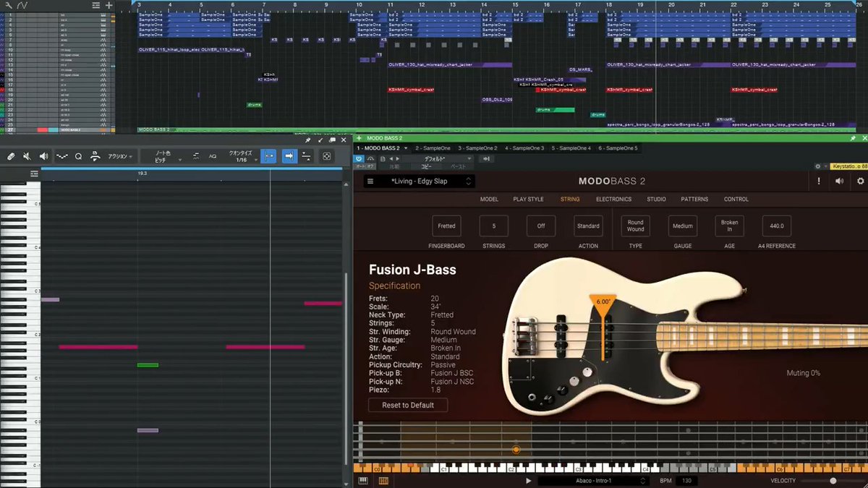Click the orange 6.00 pluck position marker
This screenshot has width=868, height=488.
click(x=603, y=301)
